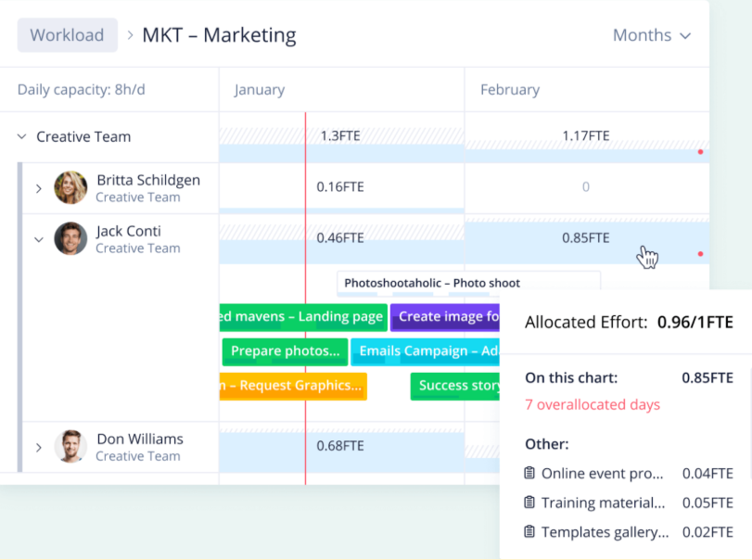
Task: Click Britta Schildgen's avatar photo
Action: [70, 188]
